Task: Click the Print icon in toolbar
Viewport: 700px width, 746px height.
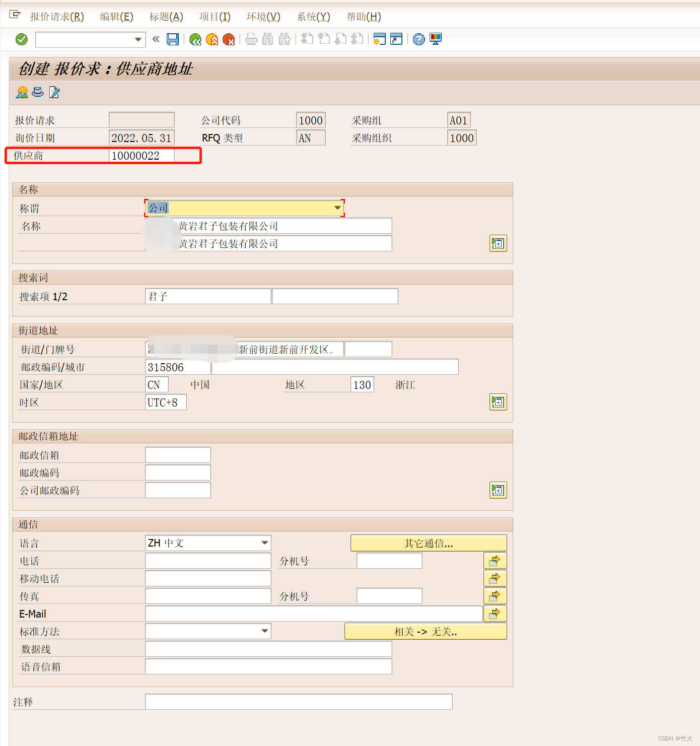Action: click(x=251, y=39)
